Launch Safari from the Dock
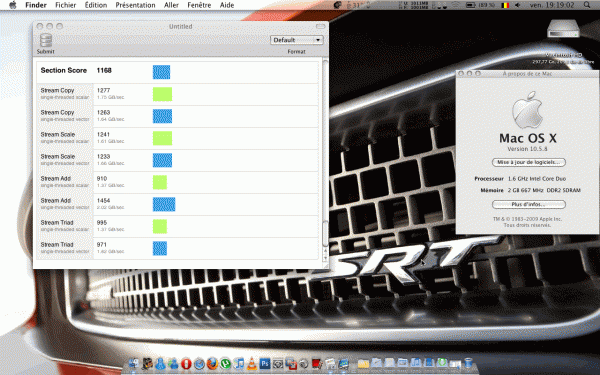 coord(199,364)
